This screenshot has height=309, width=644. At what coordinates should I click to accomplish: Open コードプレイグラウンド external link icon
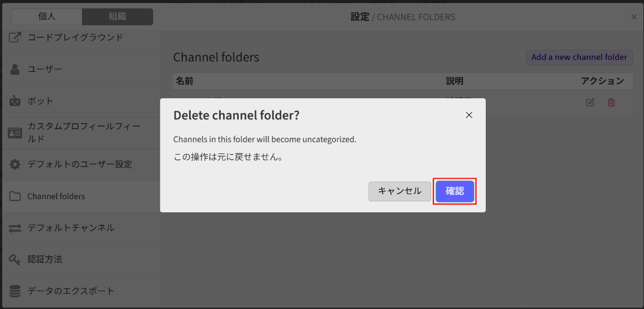click(15, 38)
